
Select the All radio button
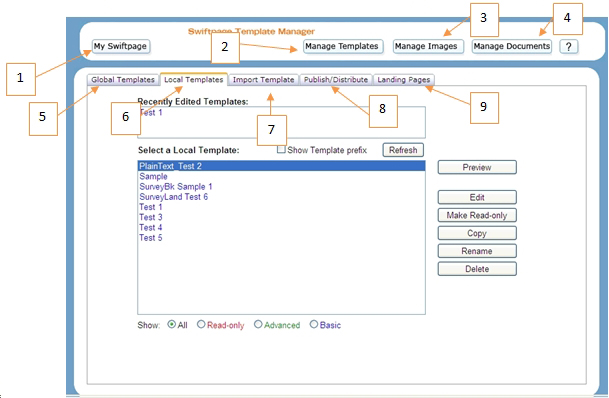tap(172, 324)
